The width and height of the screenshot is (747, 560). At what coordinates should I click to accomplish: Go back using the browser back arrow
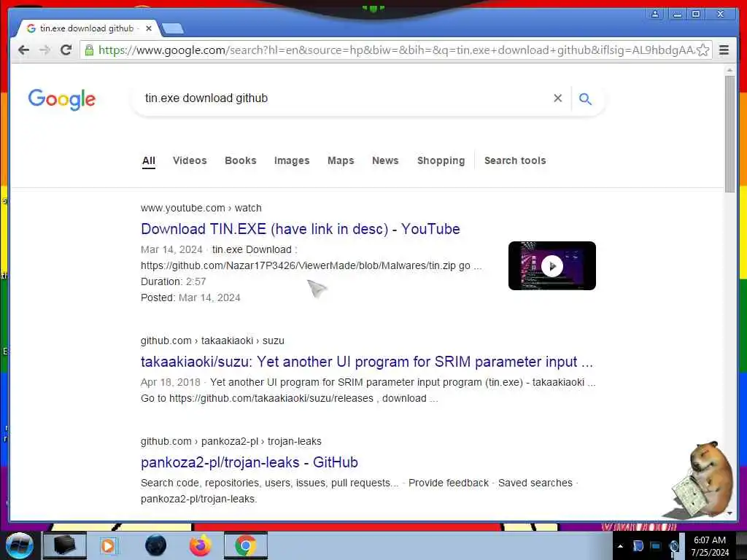(x=23, y=50)
